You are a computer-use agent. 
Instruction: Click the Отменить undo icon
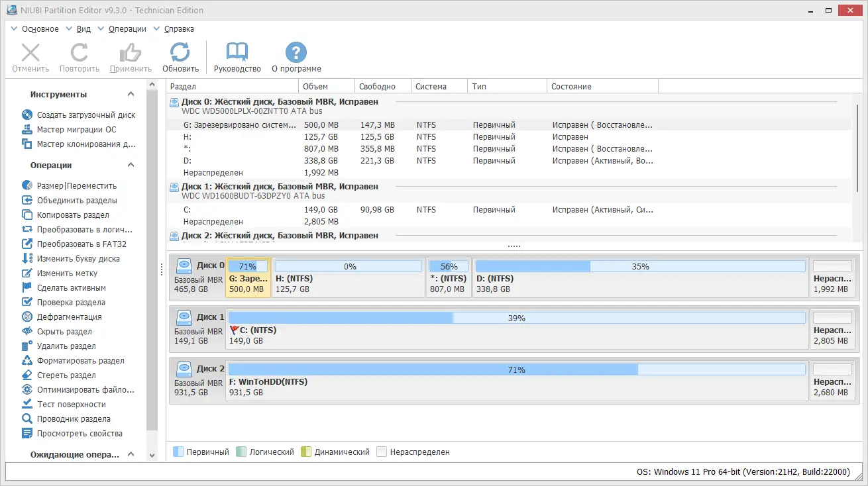click(30, 52)
